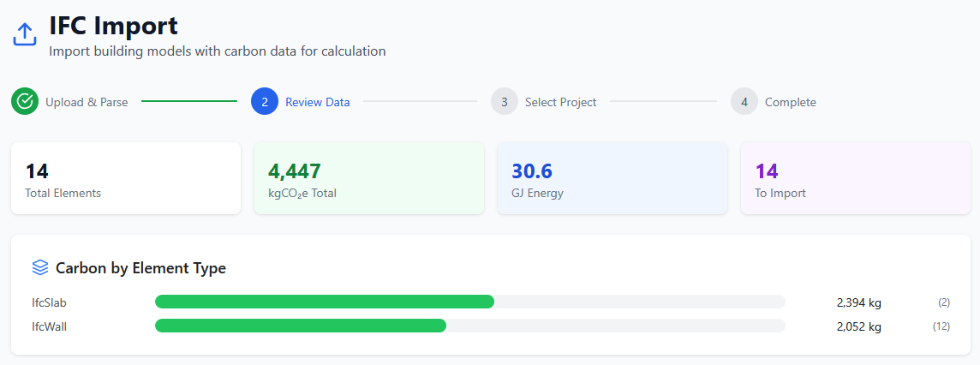
Task: Click the Total Elements card
Action: pyautogui.click(x=126, y=178)
